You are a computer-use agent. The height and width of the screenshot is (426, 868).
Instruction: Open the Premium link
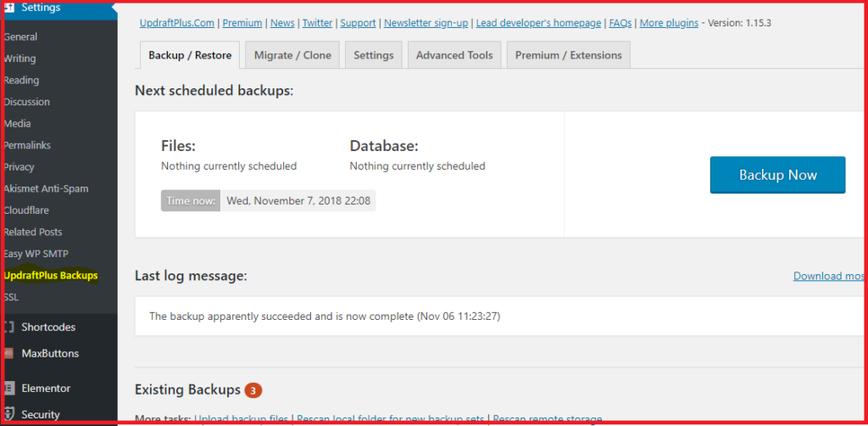242,23
